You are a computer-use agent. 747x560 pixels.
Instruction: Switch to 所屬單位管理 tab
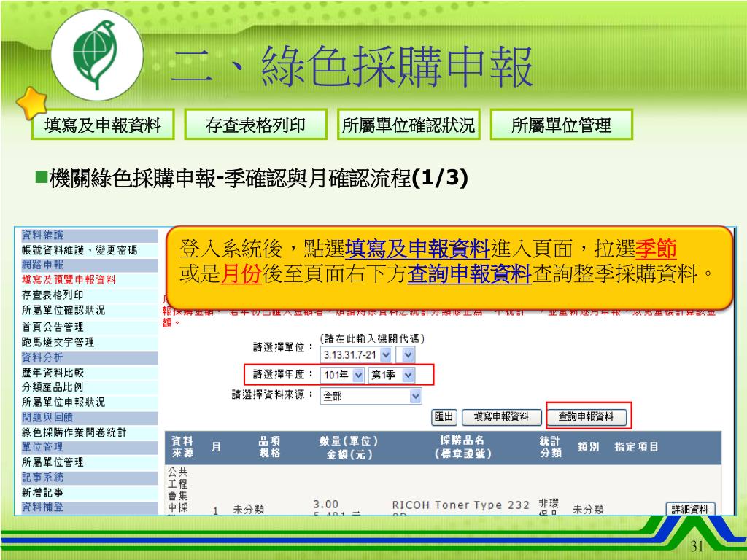tap(561, 125)
